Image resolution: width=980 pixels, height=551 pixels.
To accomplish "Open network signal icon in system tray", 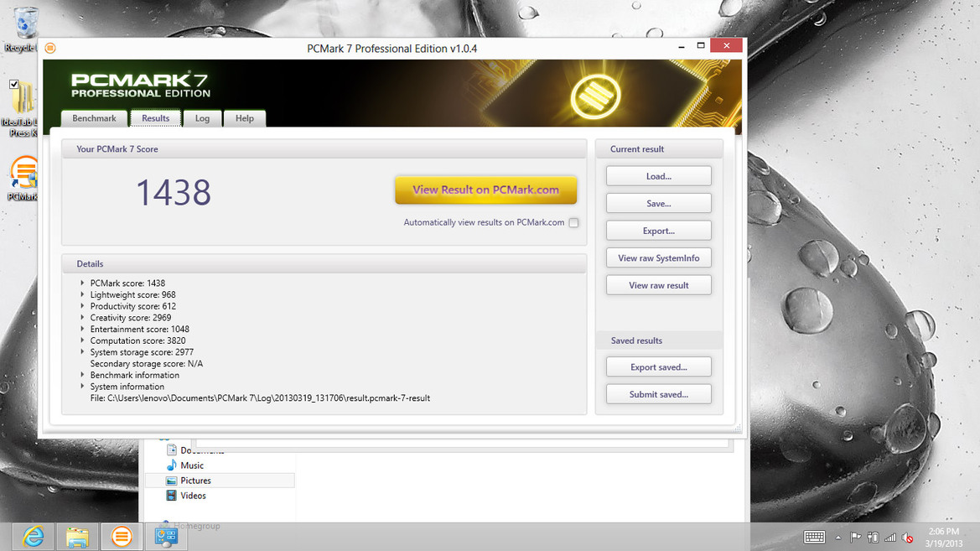I will pyautogui.click(x=890, y=538).
